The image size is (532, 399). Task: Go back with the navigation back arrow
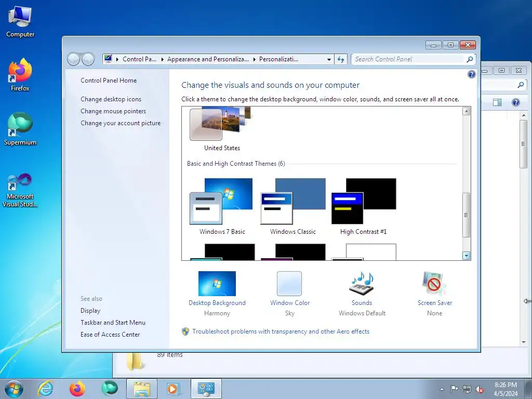point(74,59)
